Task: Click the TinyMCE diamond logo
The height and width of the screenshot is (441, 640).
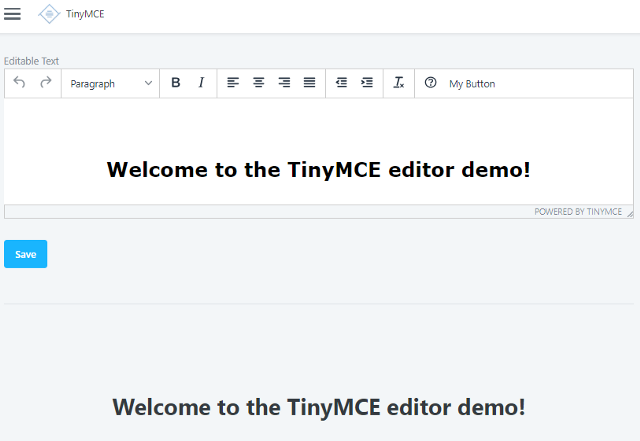Action: 49,14
